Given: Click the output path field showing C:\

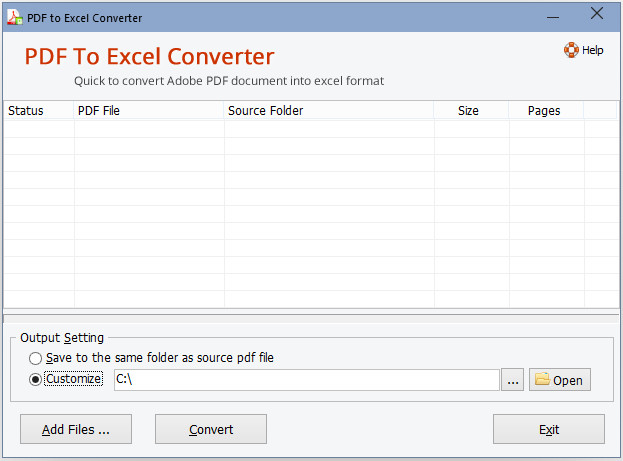Looking at the screenshot, I should [x=306, y=380].
